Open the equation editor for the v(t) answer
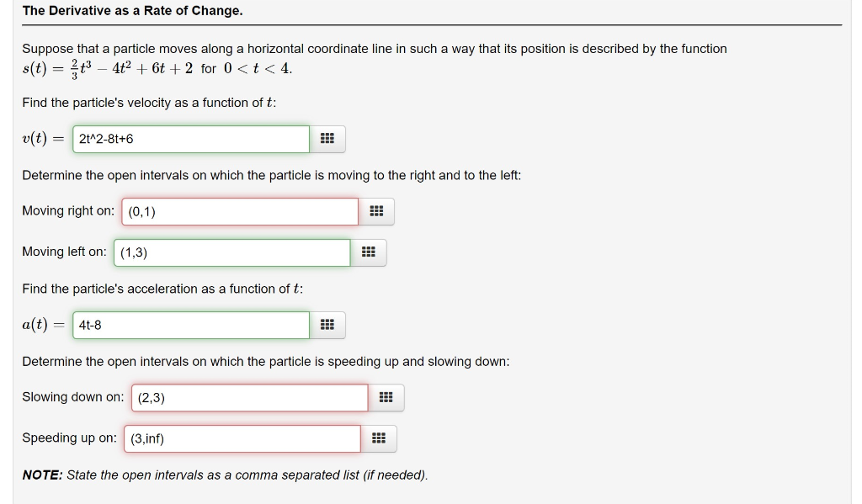 coord(327,137)
